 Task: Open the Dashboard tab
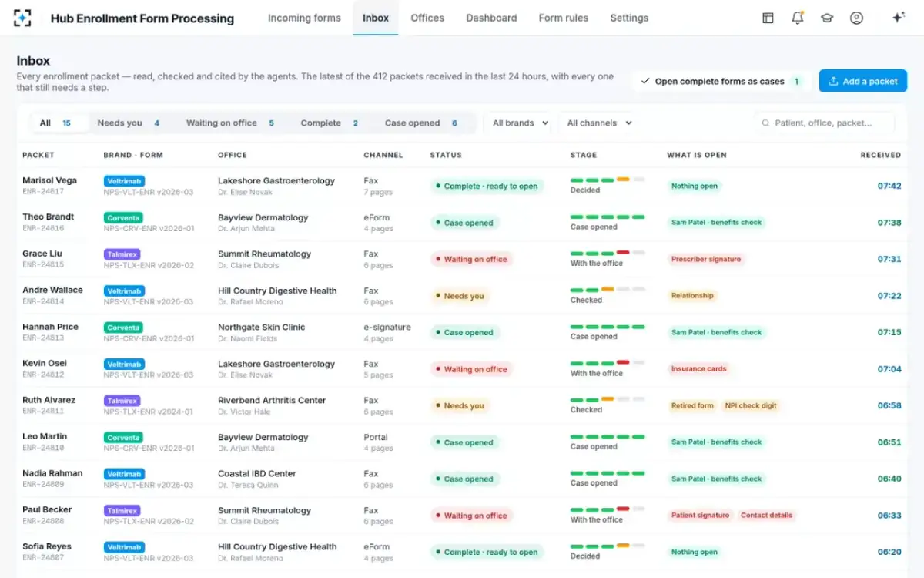click(x=491, y=18)
